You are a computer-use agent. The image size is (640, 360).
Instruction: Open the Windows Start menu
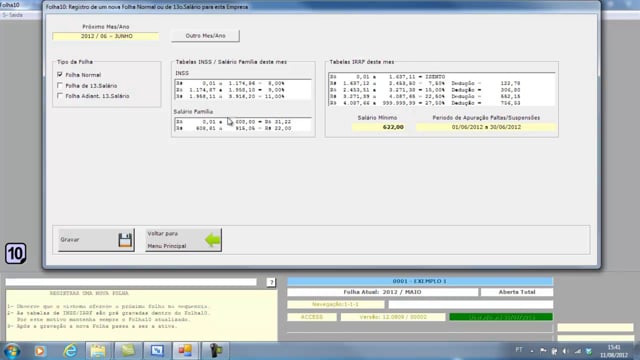coord(12,351)
